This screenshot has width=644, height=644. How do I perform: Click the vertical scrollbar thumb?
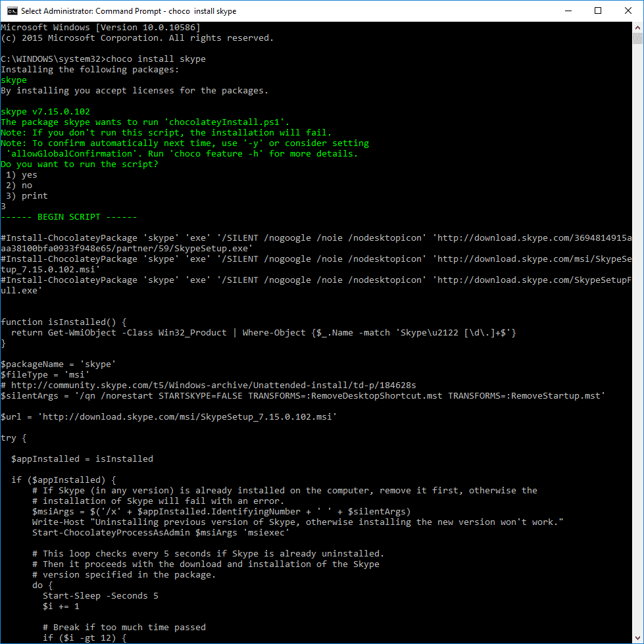tap(637, 39)
